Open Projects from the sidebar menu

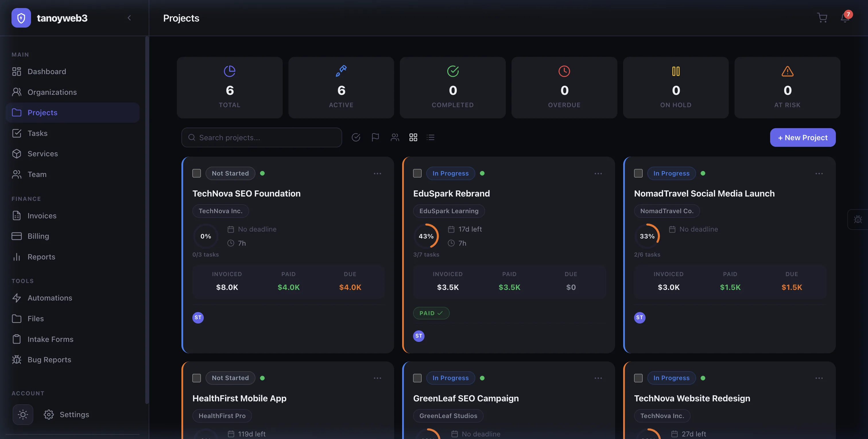(x=42, y=113)
